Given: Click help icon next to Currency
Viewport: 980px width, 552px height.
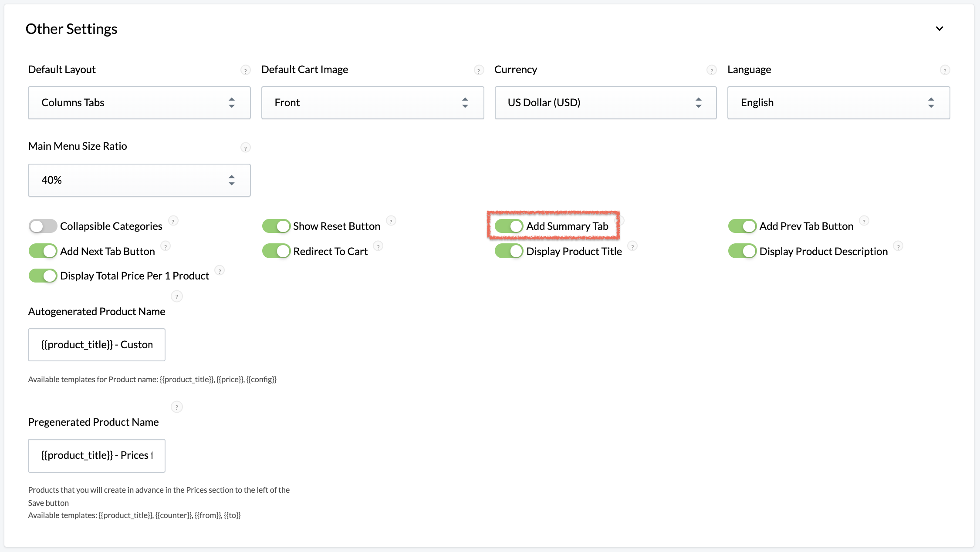Looking at the screenshot, I should tap(712, 70).
